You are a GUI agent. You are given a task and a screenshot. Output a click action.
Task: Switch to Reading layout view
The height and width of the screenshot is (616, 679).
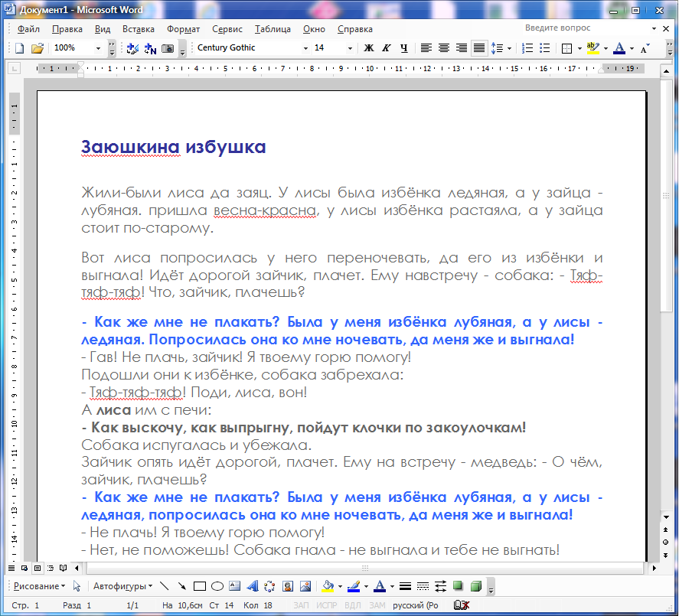coord(64,568)
